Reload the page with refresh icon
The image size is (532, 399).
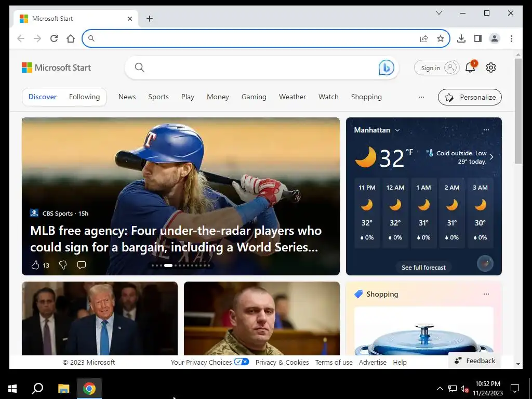[x=54, y=38]
